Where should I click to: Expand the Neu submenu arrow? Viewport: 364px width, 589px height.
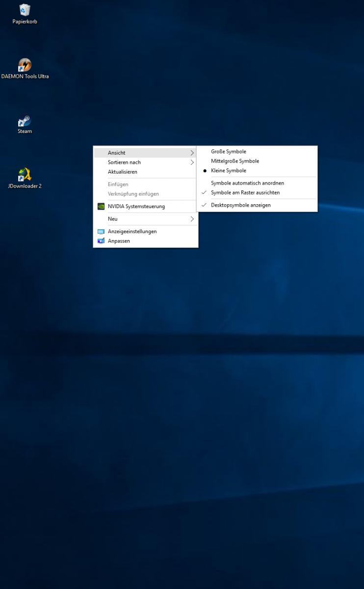[x=192, y=219]
